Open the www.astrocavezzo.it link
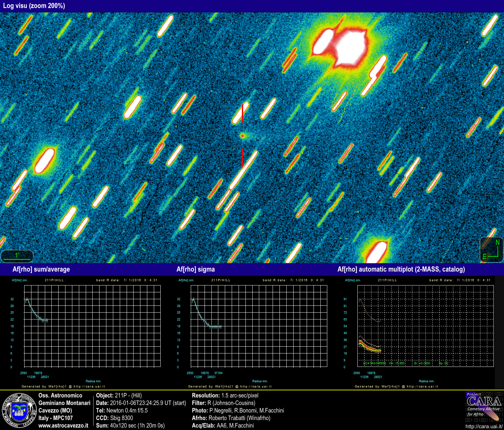The height and width of the screenshot is (430, 504). 63,426
